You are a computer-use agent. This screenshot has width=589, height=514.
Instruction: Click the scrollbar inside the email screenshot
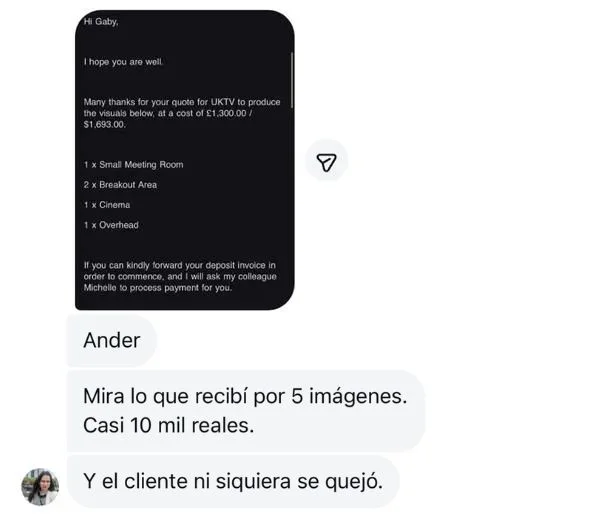pos(292,80)
